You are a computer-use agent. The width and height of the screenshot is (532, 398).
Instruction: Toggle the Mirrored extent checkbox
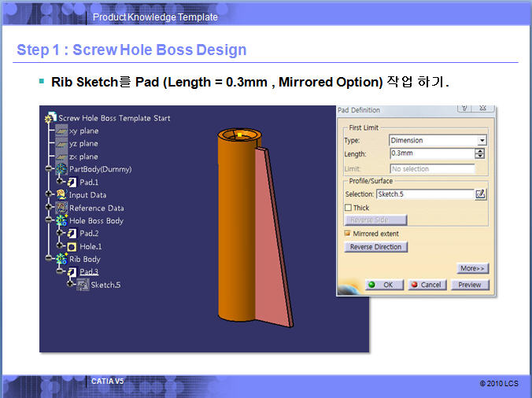[x=349, y=234]
